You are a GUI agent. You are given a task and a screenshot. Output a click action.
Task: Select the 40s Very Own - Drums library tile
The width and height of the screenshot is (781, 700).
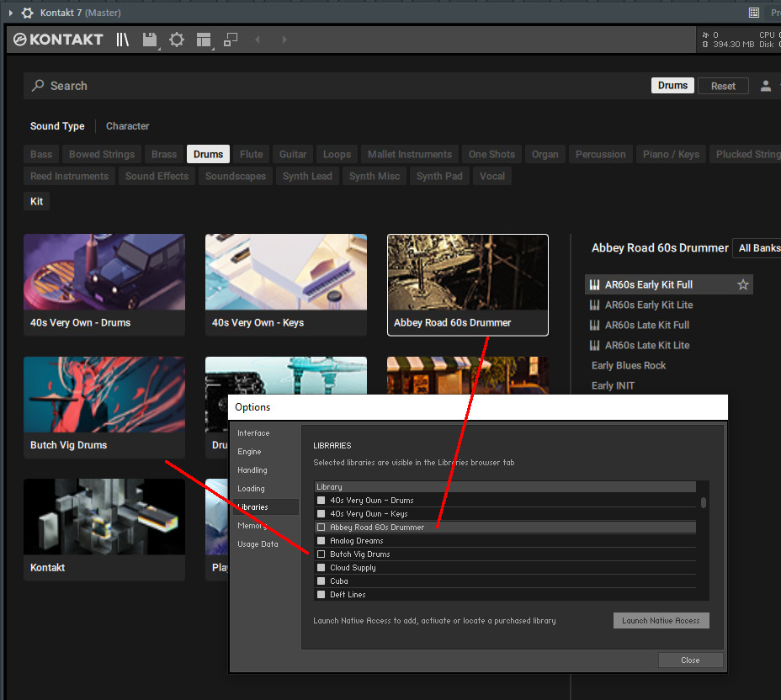click(104, 284)
